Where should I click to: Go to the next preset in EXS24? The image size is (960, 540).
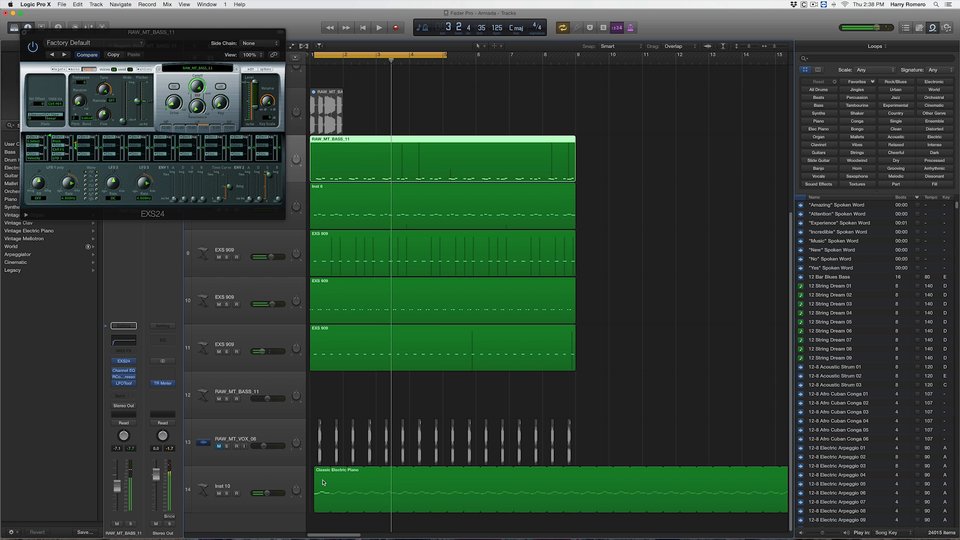click(64, 54)
